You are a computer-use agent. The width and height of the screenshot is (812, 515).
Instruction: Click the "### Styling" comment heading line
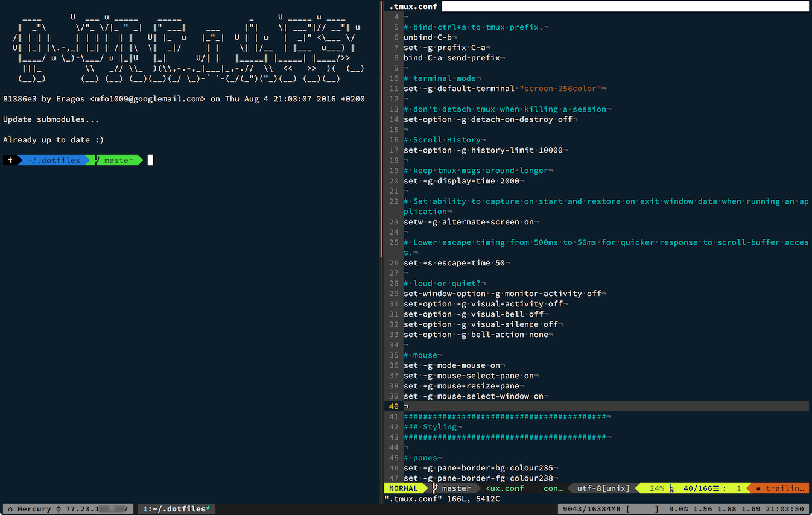point(430,427)
